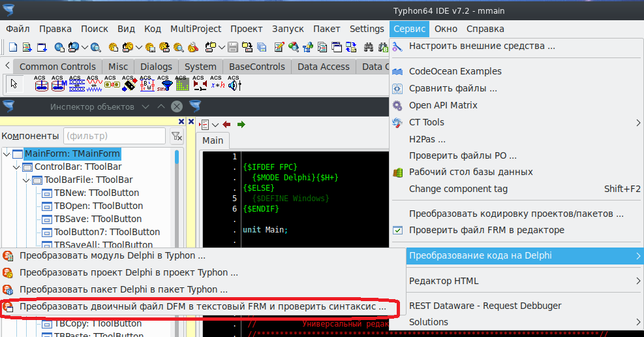
Task: Open the dropdown arrow beside the view-toggle toolbar icon
Action: [x=222, y=48]
